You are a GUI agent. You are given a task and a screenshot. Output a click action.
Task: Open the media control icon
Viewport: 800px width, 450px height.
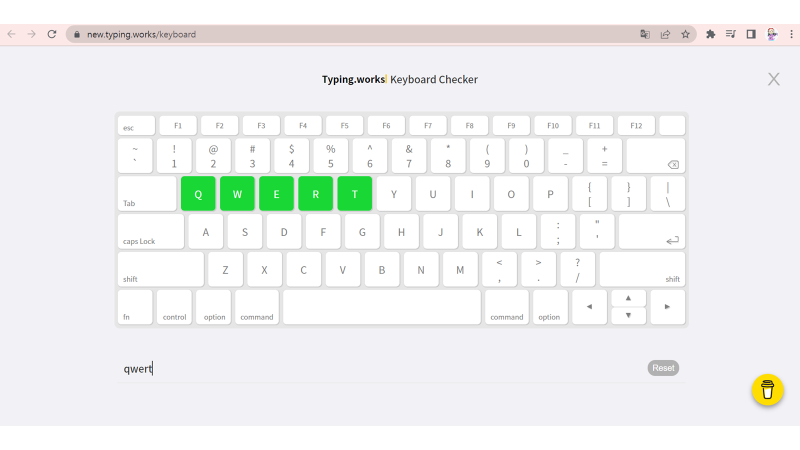[731, 34]
